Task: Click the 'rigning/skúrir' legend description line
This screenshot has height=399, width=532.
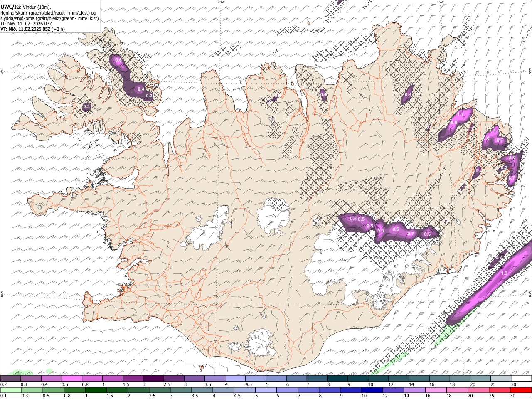Action: (48, 13)
